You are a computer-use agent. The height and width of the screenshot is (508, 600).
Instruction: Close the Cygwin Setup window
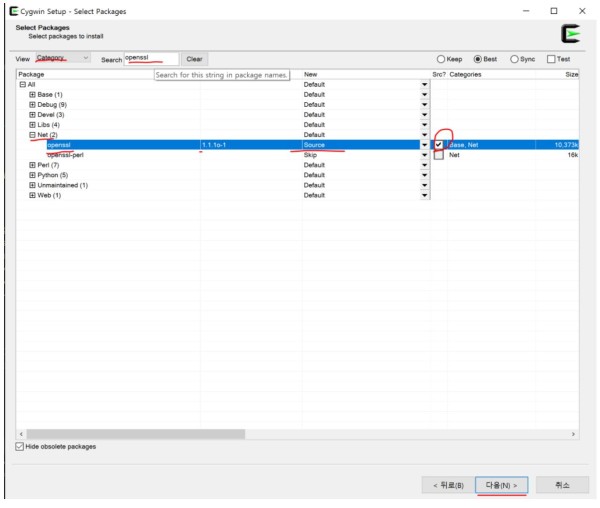click(582, 11)
